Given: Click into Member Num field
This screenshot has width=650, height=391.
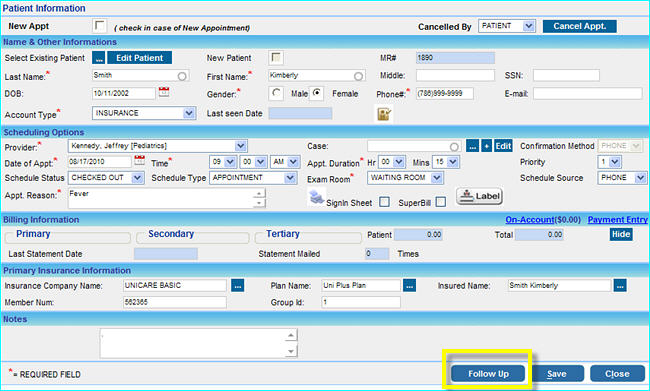Looking at the screenshot, I should [175, 302].
